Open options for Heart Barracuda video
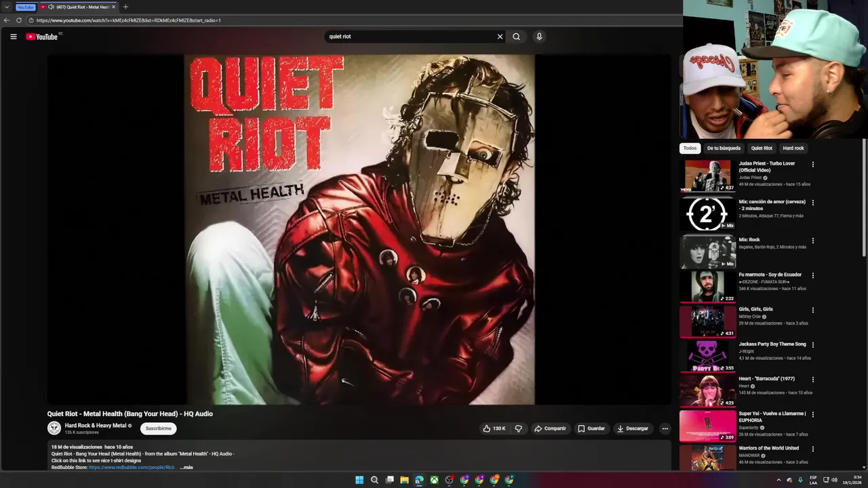The height and width of the screenshot is (488, 868). coord(812,380)
